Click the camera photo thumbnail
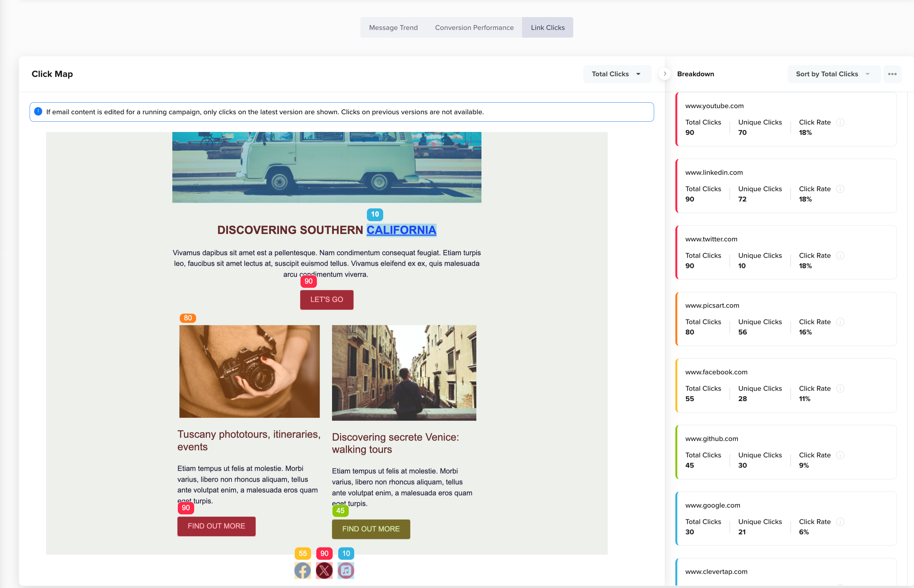914x588 pixels. (249, 371)
